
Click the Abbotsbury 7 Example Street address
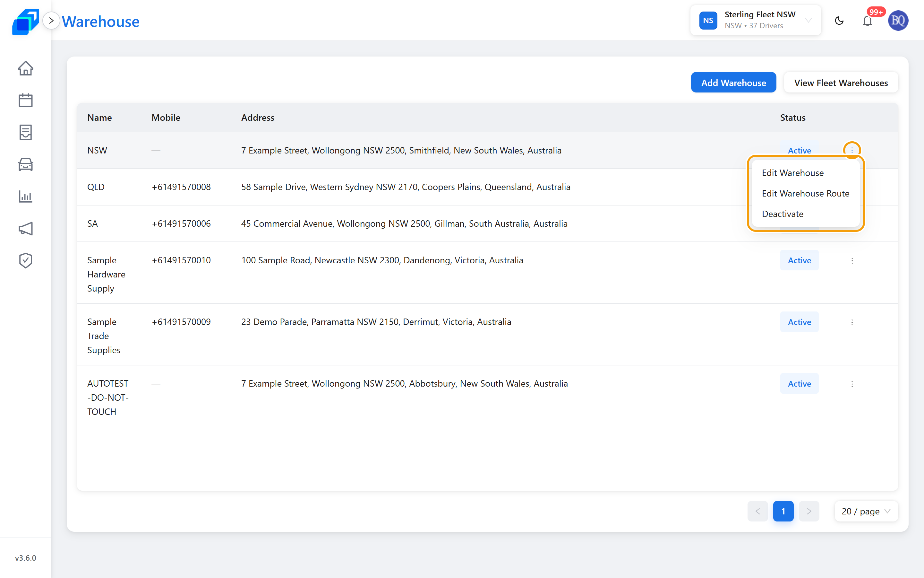click(x=404, y=383)
